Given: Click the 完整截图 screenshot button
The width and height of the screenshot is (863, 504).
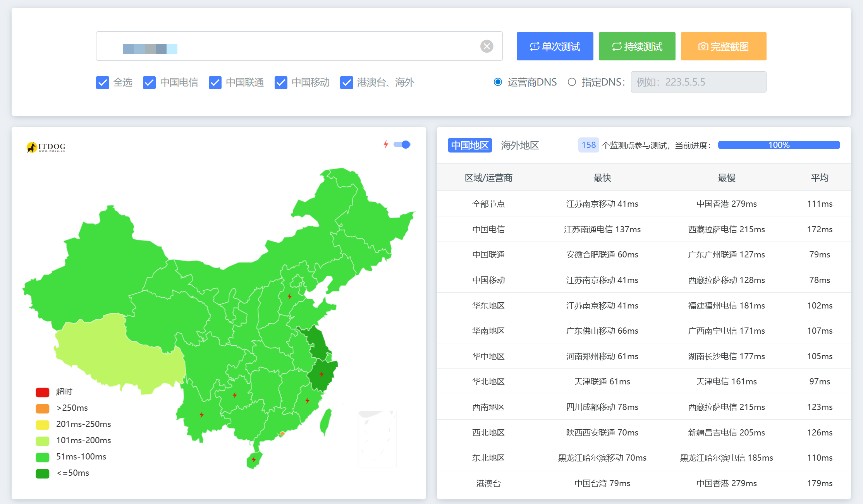Looking at the screenshot, I should coord(723,46).
